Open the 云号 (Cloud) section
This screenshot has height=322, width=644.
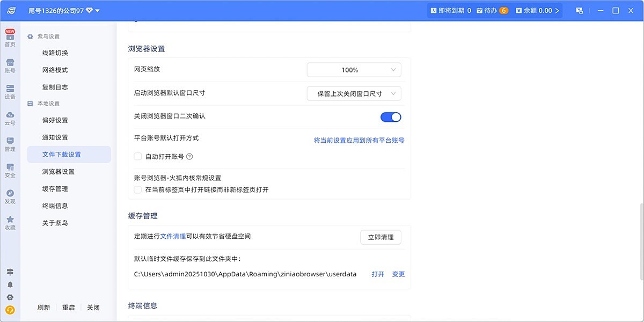pos(10,118)
